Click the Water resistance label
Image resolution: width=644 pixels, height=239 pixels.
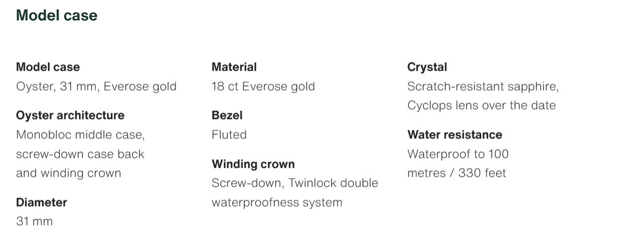pos(454,134)
